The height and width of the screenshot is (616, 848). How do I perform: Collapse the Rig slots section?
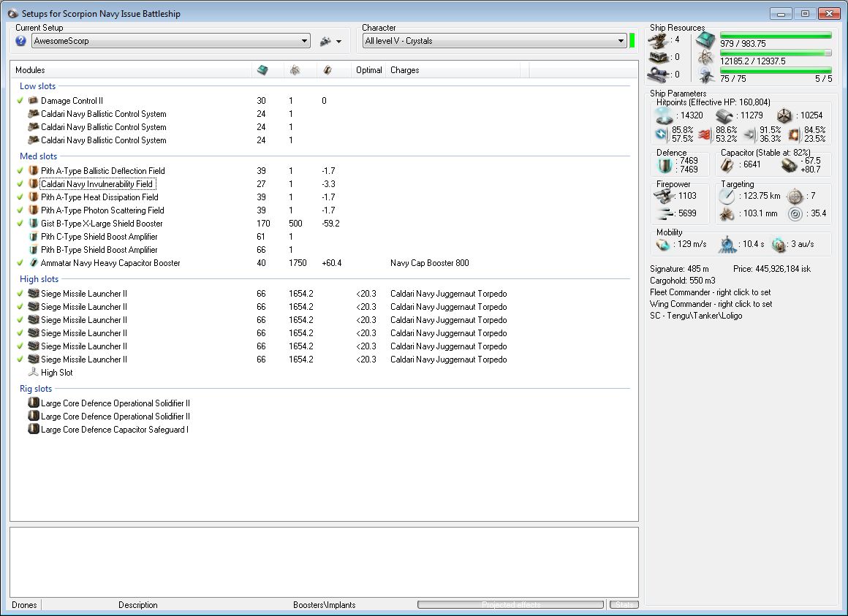point(36,389)
